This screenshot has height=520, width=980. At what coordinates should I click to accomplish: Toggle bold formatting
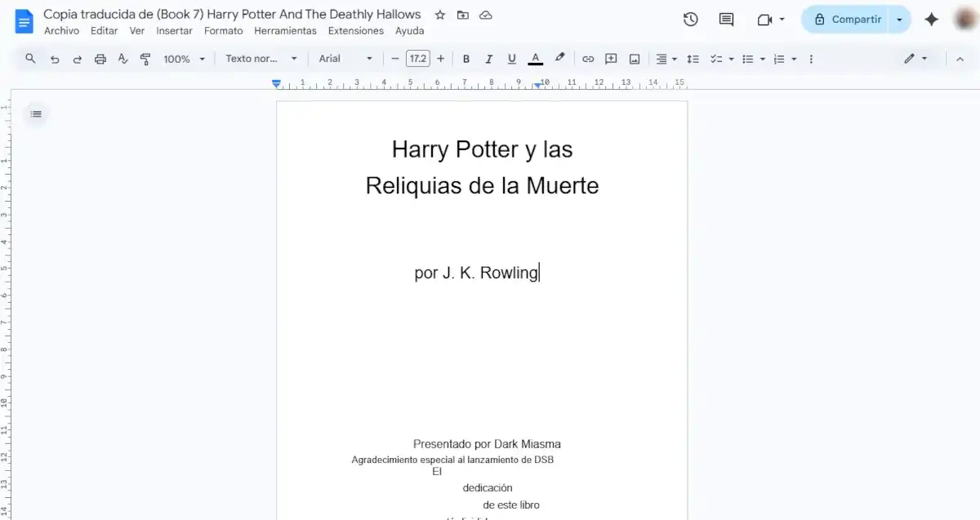coord(466,58)
